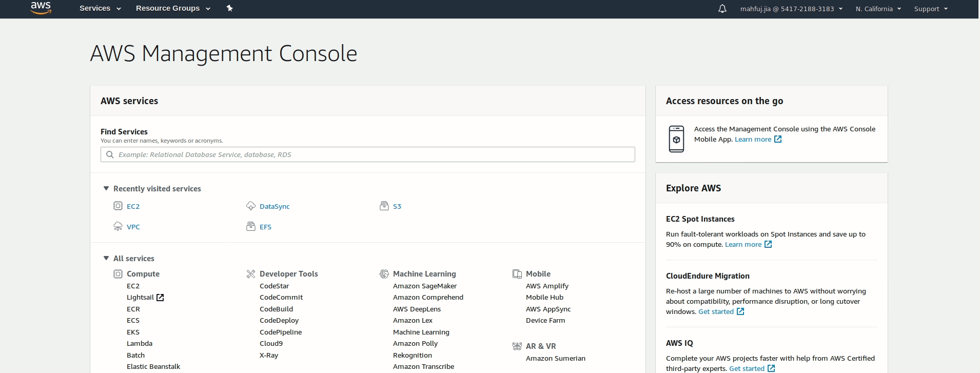Click the S3 bucket icon in recently visited
This screenshot has width=980, height=373.
(384, 206)
